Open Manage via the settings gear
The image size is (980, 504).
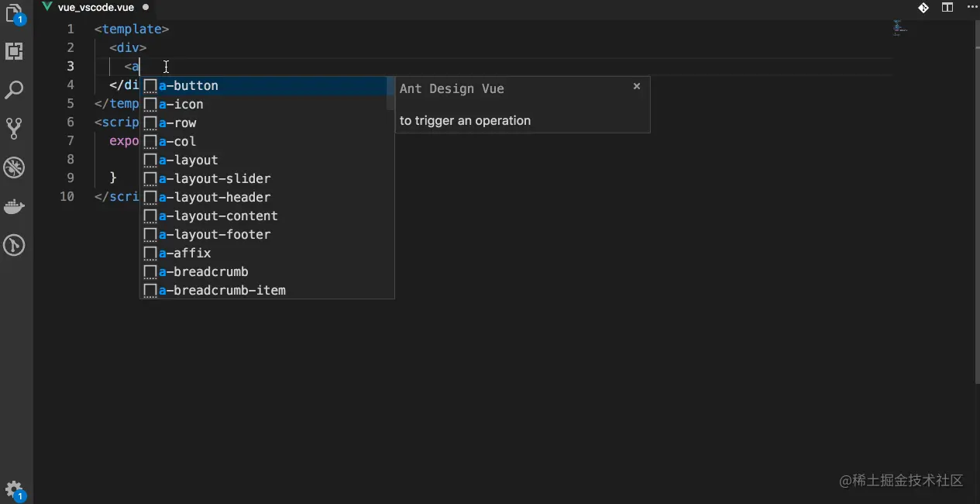(15, 490)
